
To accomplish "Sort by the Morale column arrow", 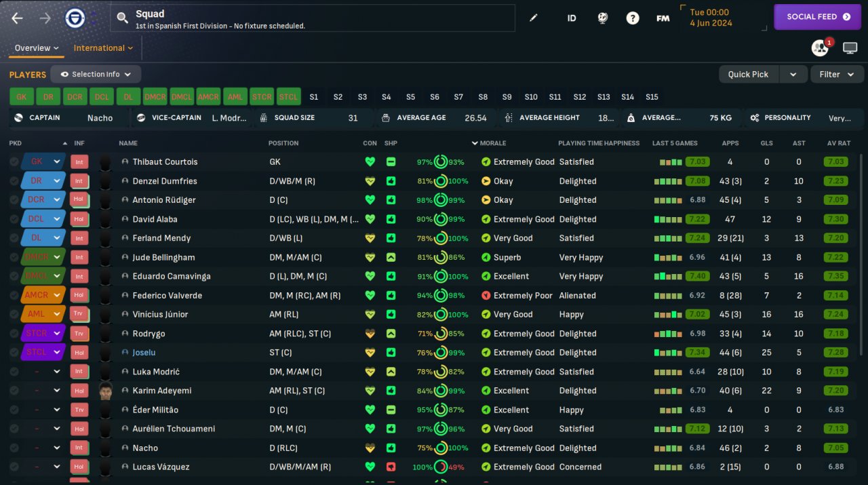I will coord(475,144).
